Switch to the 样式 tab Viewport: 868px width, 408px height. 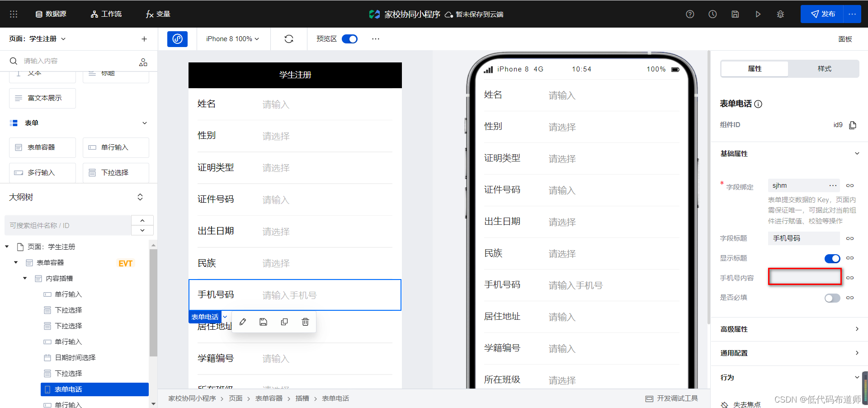tap(824, 69)
